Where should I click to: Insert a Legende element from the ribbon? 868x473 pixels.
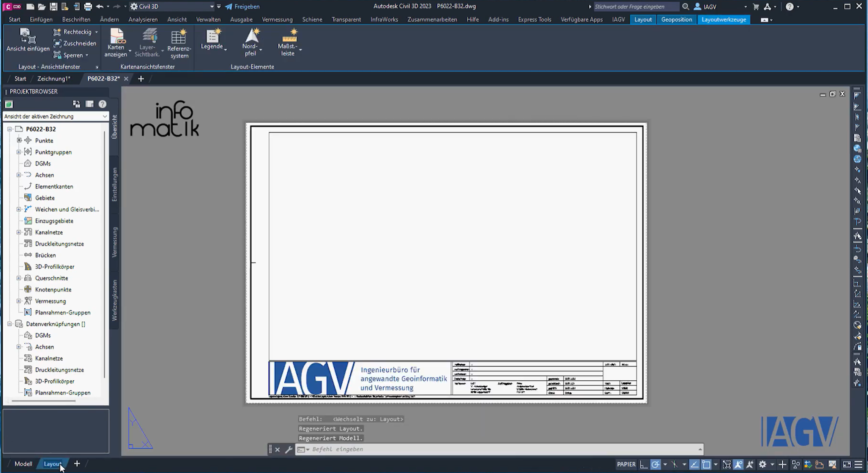click(x=212, y=36)
